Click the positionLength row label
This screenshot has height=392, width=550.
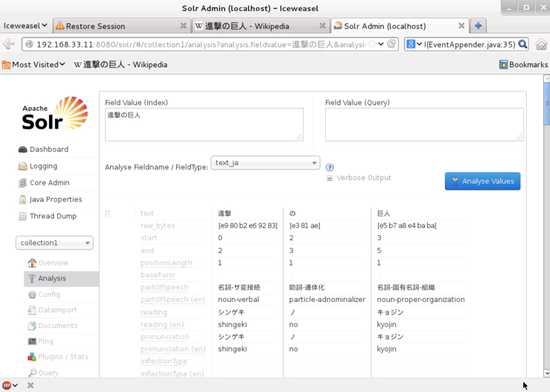point(166,263)
